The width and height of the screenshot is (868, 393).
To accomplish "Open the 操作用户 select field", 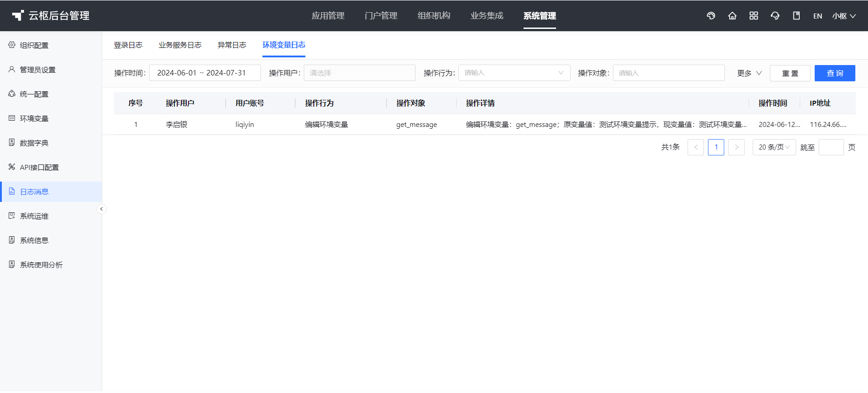I will coord(359,73).
